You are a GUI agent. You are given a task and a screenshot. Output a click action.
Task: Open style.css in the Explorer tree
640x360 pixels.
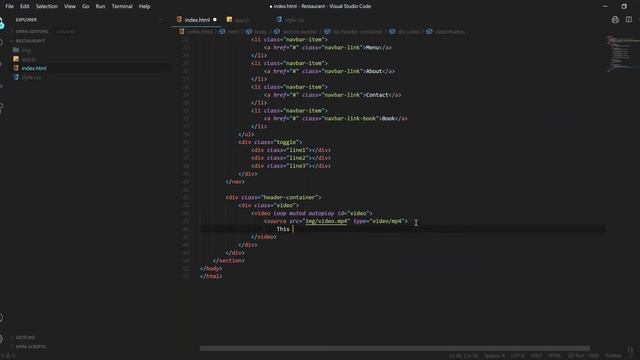coord(31,77)
